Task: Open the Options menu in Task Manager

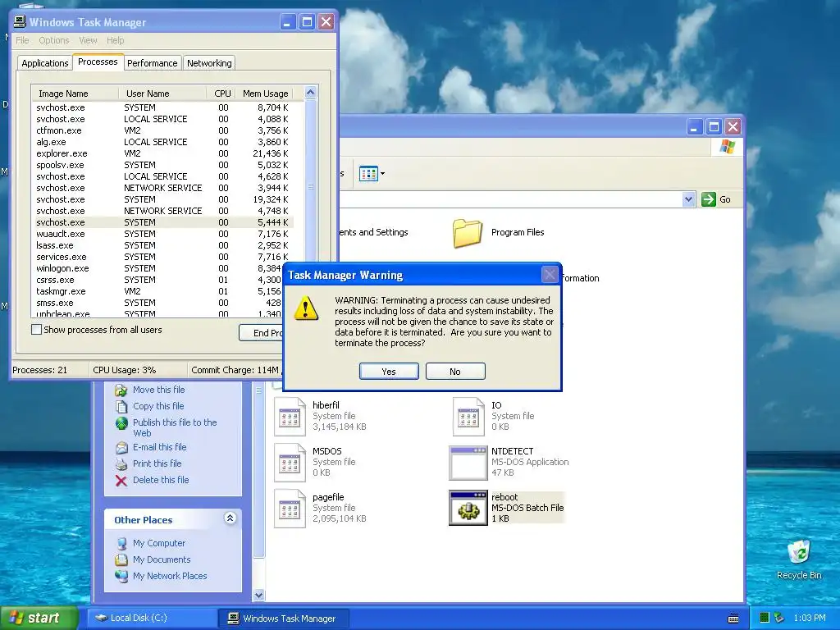Action: (x=53, y=40)
